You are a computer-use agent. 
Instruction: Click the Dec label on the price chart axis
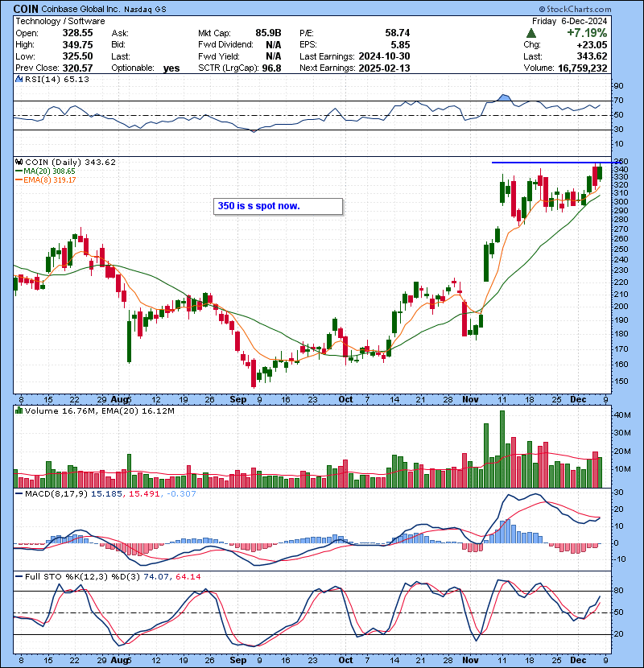point(578,400)
